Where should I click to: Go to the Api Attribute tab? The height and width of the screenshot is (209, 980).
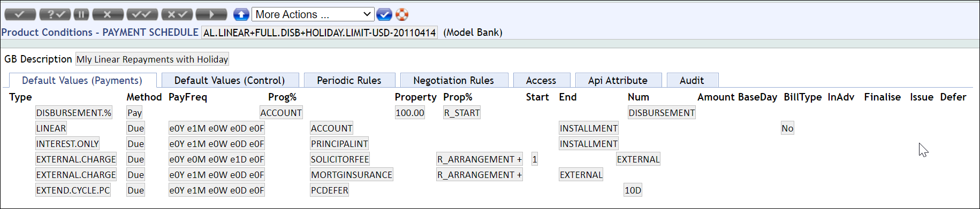pos(618,80)
